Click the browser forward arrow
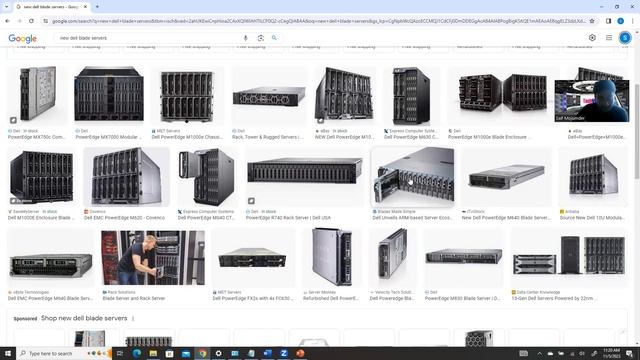 19,21
